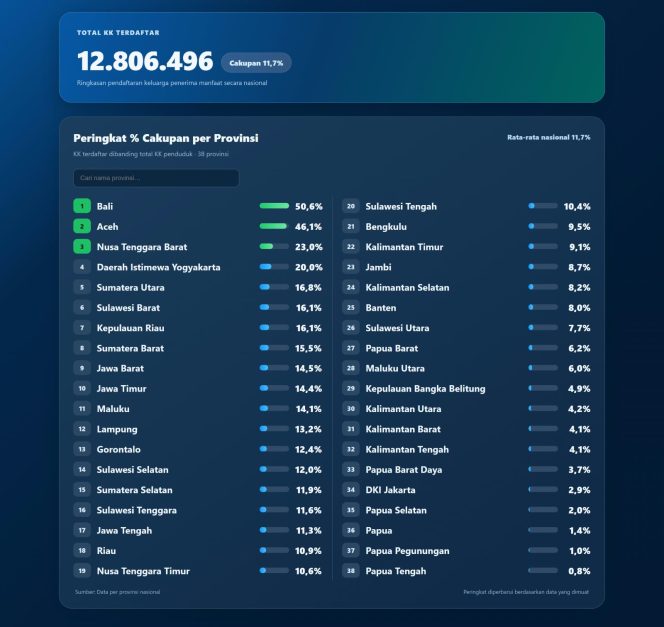664x627 pixels.
Task: Click the 14,5% value for Jawa Barat
Action: click(x=308, y=369)
